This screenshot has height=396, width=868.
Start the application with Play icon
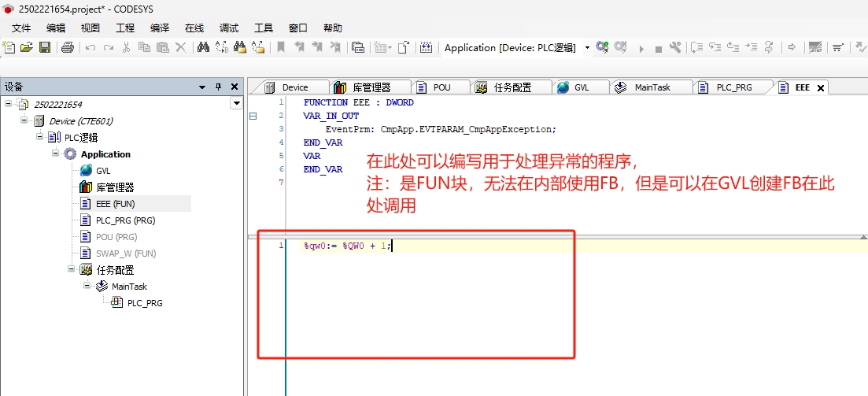pyautogui.click(x=641, y=49)
